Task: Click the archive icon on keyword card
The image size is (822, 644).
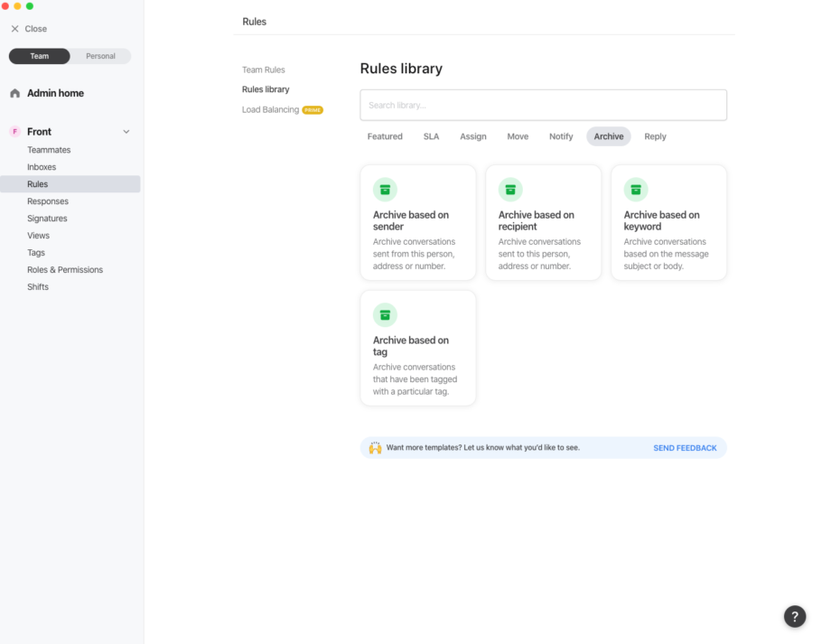Action: pos(636,190)
